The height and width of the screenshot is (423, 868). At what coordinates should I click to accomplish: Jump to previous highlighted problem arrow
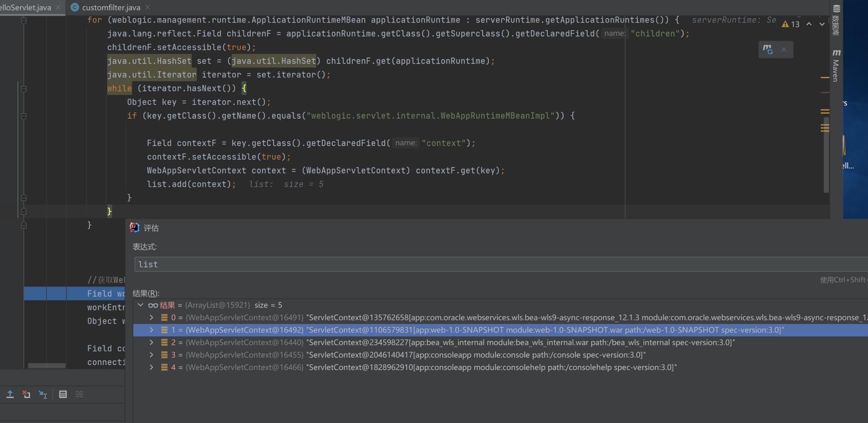click(809, 24)
